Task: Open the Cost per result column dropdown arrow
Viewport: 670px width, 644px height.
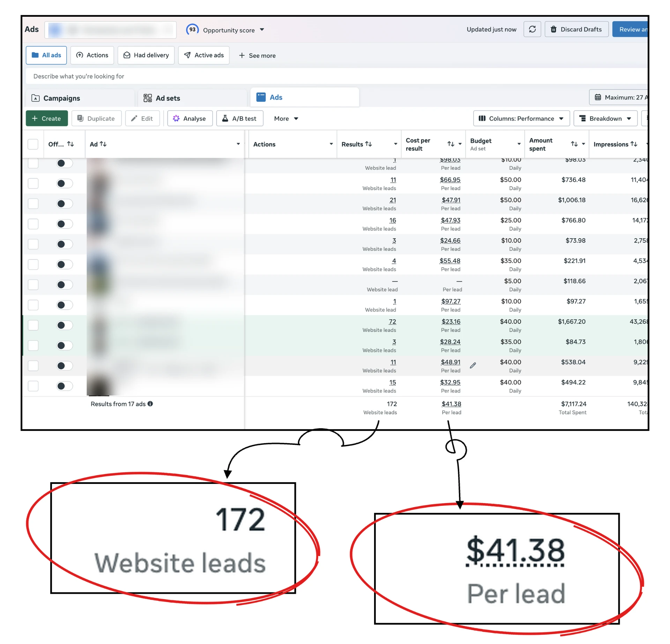Action: (460, 144)
